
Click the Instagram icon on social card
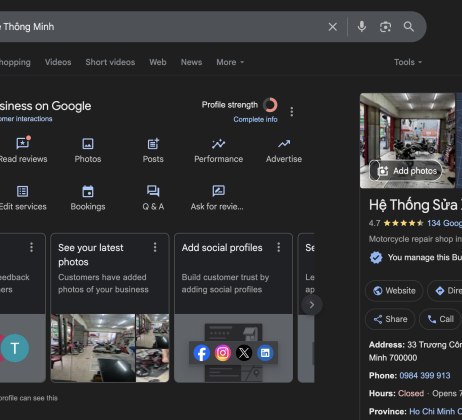(x=223, y=353)
